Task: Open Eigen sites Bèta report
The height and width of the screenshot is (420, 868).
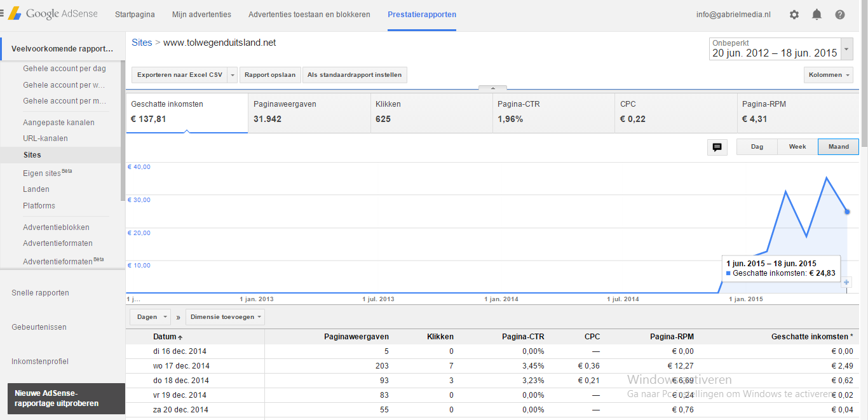Action: click(x=48, y=173)
